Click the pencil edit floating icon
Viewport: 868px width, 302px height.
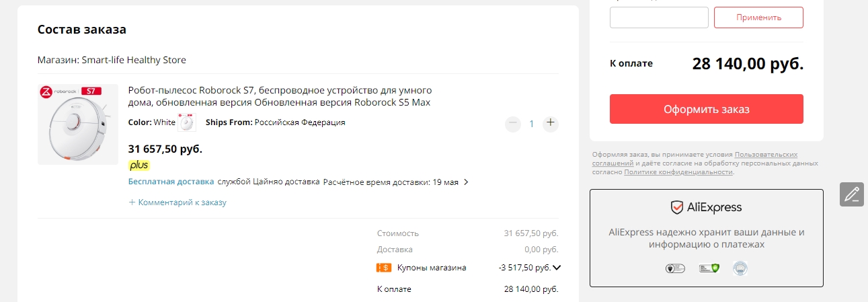point(852,194)
